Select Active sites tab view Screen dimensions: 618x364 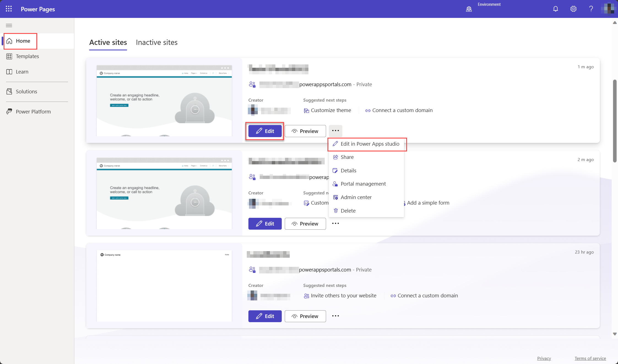(108, 42)
